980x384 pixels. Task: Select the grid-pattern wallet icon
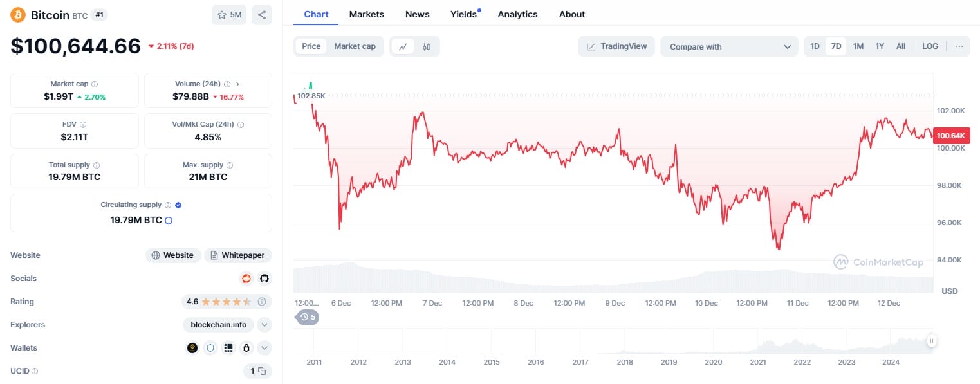point(228,348)
